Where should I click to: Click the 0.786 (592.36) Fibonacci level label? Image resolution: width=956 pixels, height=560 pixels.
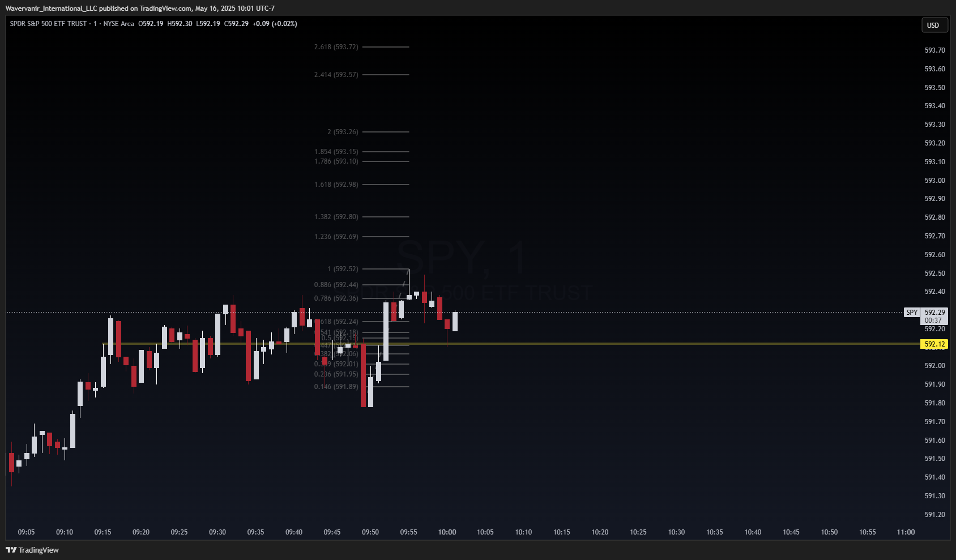click(x=336, y=298)
